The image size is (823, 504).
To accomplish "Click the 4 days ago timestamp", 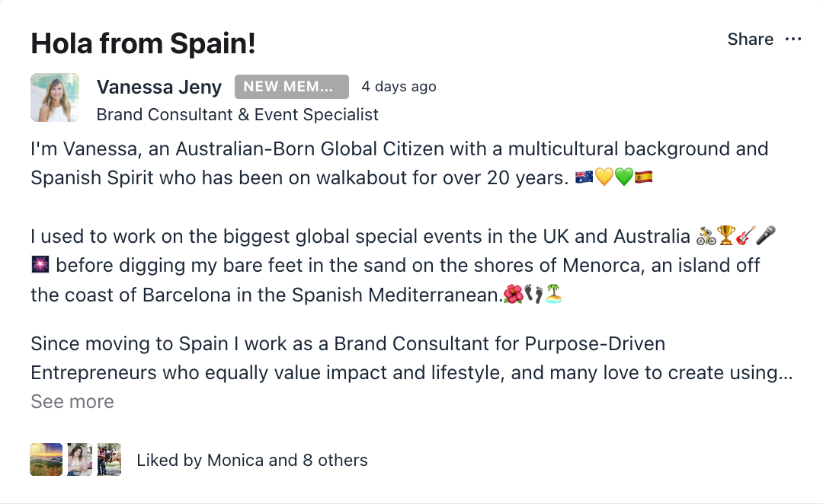I will [x=399, y=87].
